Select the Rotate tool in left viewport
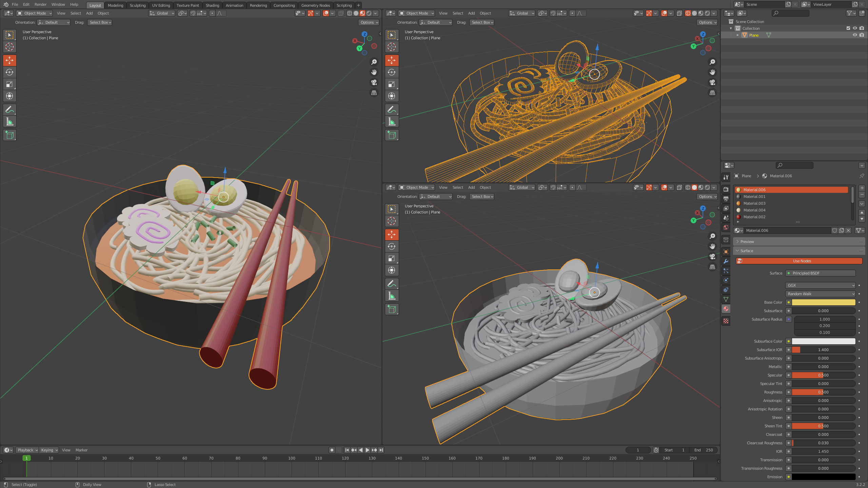868x488 pixels. (9, 72)
